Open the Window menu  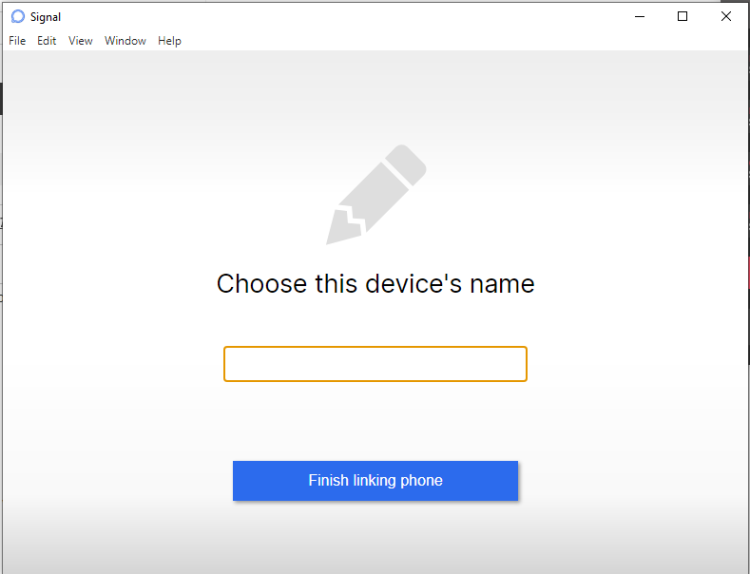pos(125,41)
